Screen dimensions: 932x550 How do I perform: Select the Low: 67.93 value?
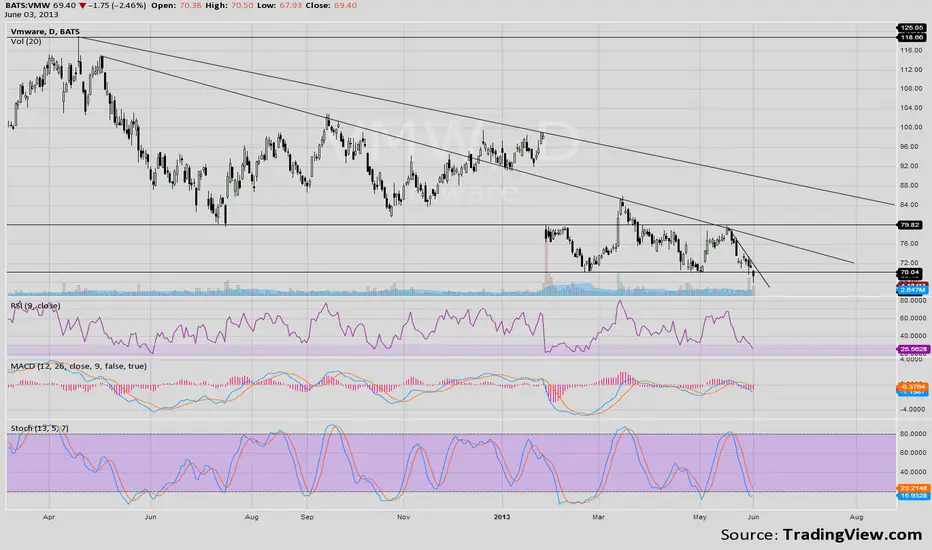pos(293,5)
